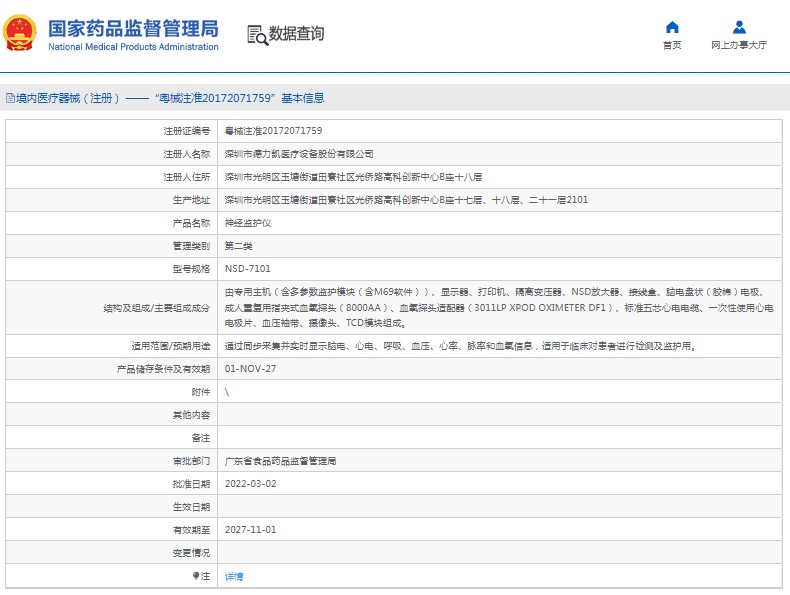Click the 国家药品监督管理局 title
This screenshot has width=790, height=595.
point(134,28)
